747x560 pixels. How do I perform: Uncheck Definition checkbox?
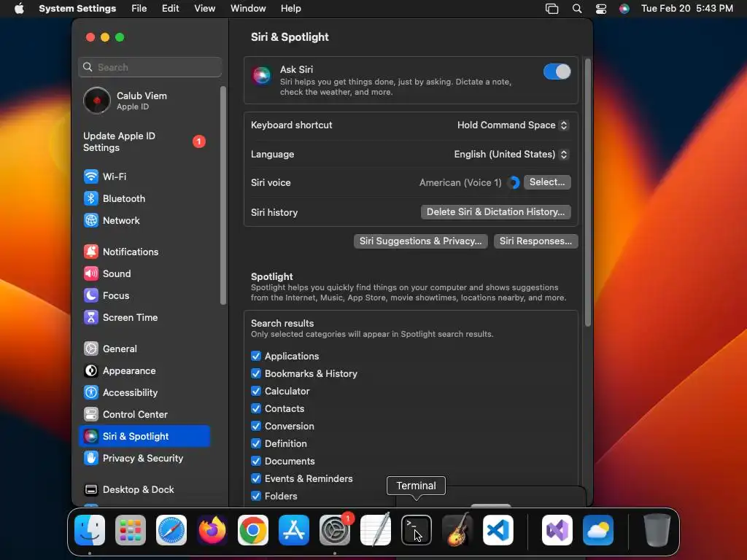(x=256, y=444)
